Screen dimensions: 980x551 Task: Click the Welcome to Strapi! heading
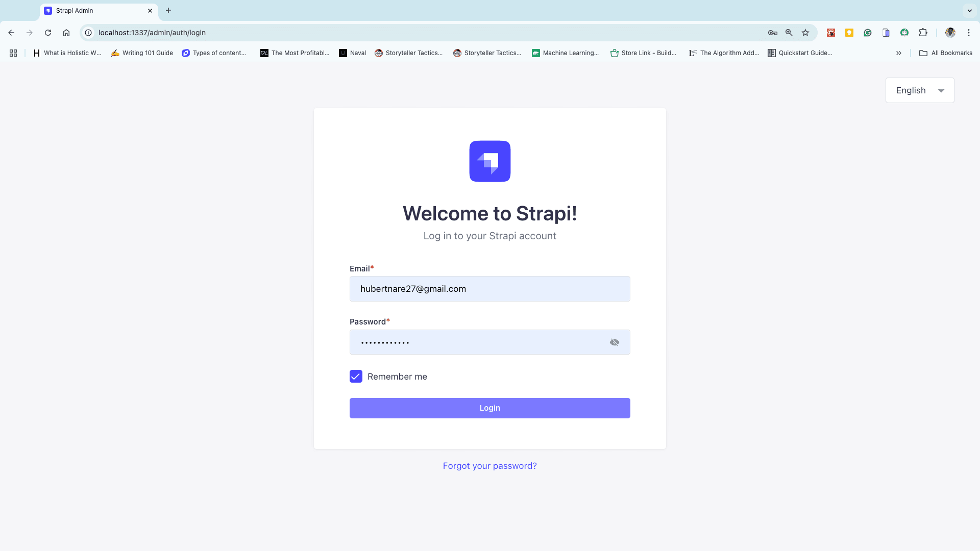pyautogui.click(x=490, y=214)
